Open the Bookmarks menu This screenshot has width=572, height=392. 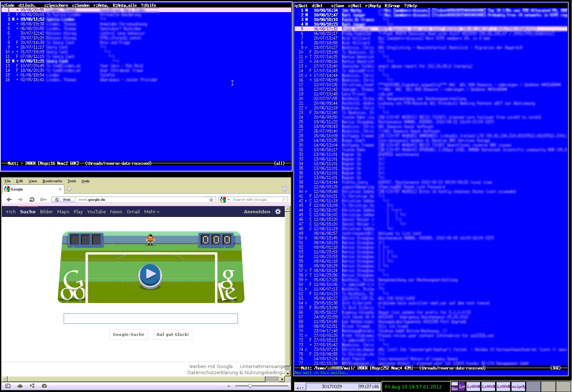pos(52,181)
